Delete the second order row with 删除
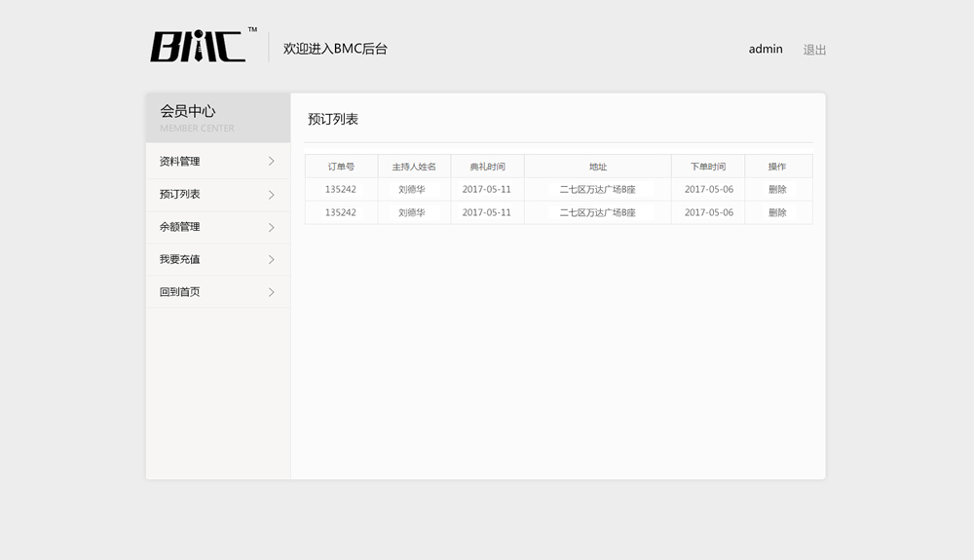Screen dimensions: 974x560 pos(777,212)
